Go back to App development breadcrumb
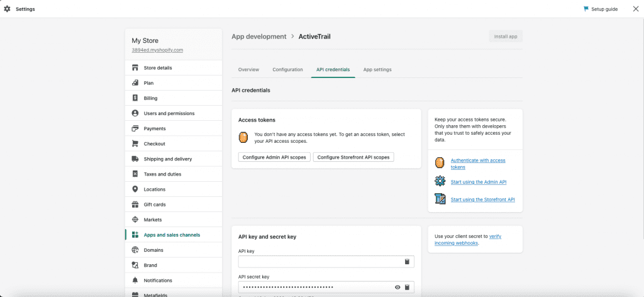This screenshot has width=644, height=297. point(258,36)
